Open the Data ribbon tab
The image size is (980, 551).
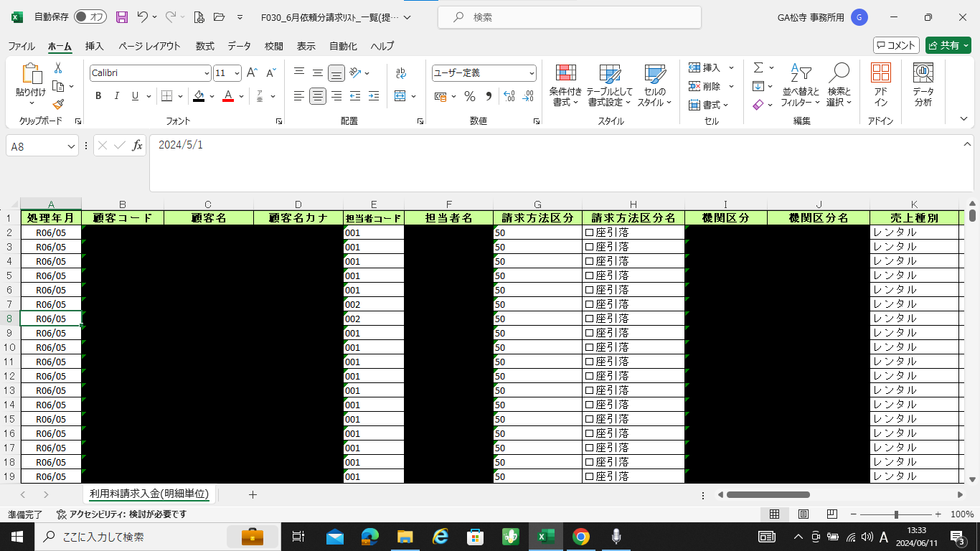point(239,46)
